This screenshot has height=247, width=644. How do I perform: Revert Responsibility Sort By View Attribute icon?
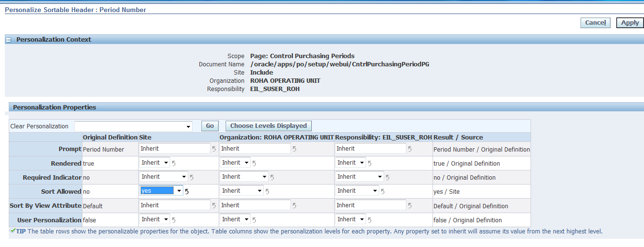coord(410,206)
